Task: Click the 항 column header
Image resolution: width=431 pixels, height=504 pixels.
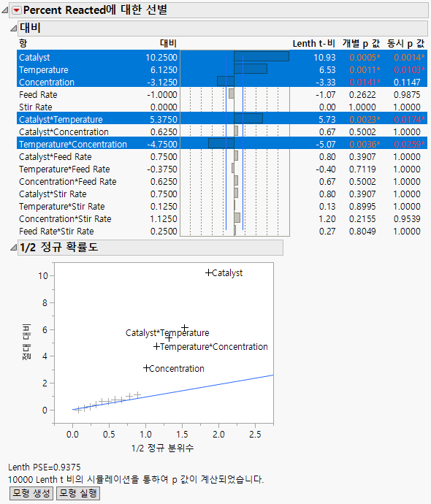Action: 23,43
